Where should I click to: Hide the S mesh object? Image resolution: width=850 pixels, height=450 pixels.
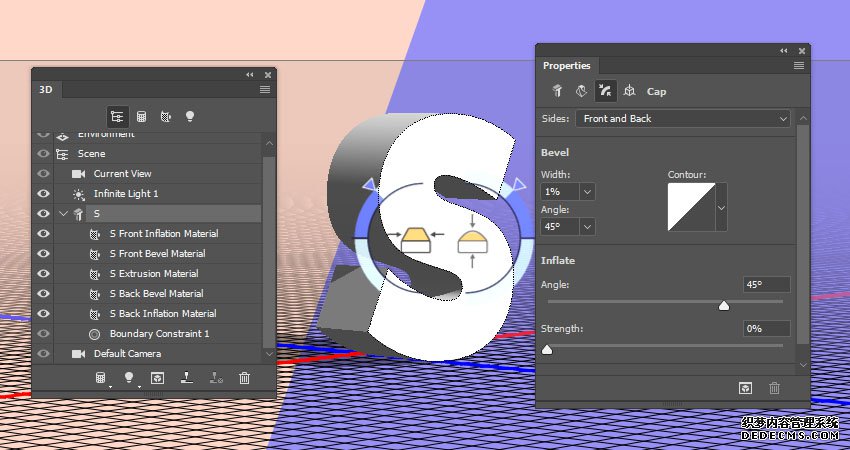(43, 214)
